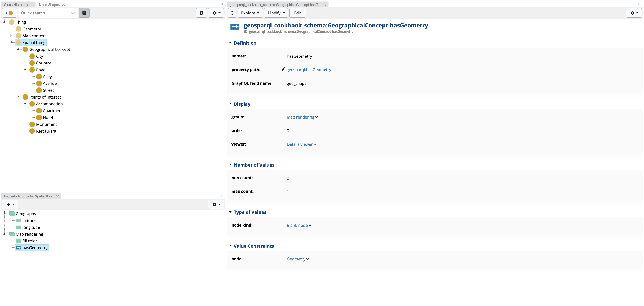Open the Map rendering group dropdown

[316, 117]
